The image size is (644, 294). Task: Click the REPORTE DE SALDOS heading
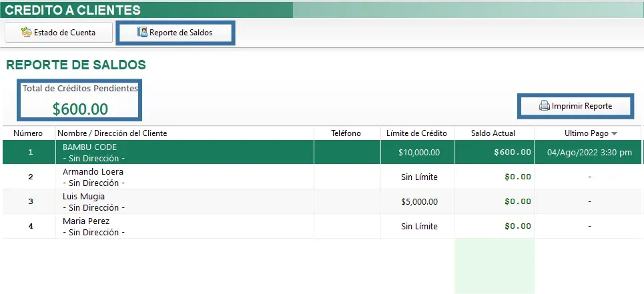pyautogui.click(x=76, y=65)
